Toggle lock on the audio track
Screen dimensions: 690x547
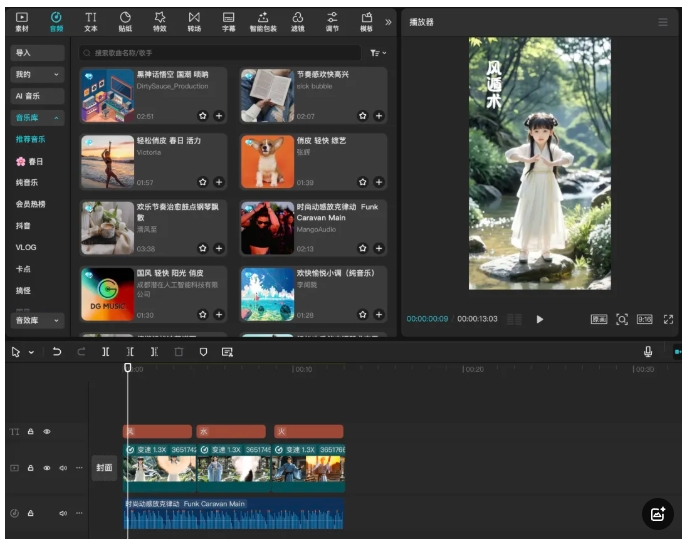31,513
